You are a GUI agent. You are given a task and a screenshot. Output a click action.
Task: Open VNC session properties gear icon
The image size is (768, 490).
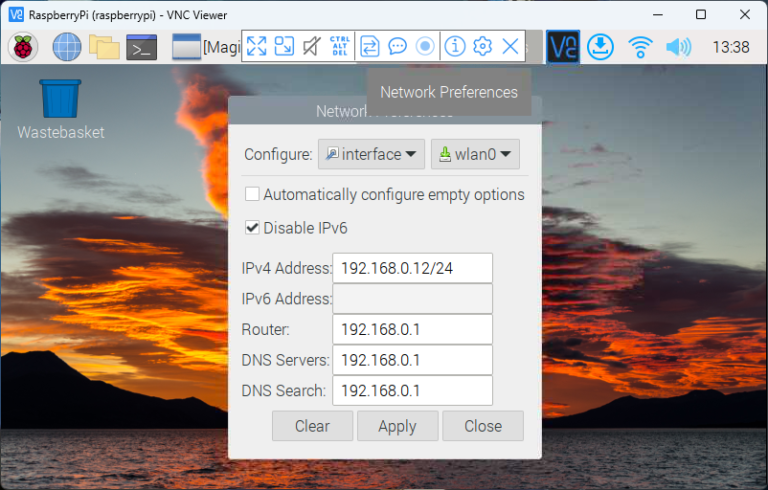tap(483, 46)
